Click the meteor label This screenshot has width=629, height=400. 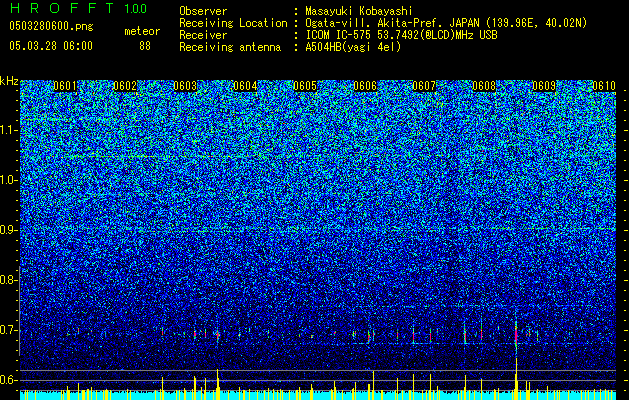tap(142, 31)
